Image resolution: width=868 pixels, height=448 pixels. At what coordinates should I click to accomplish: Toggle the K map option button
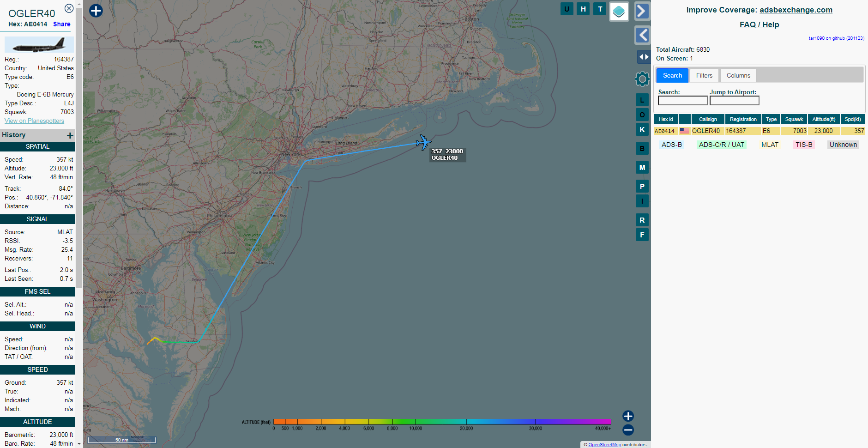tap(642, 129)
